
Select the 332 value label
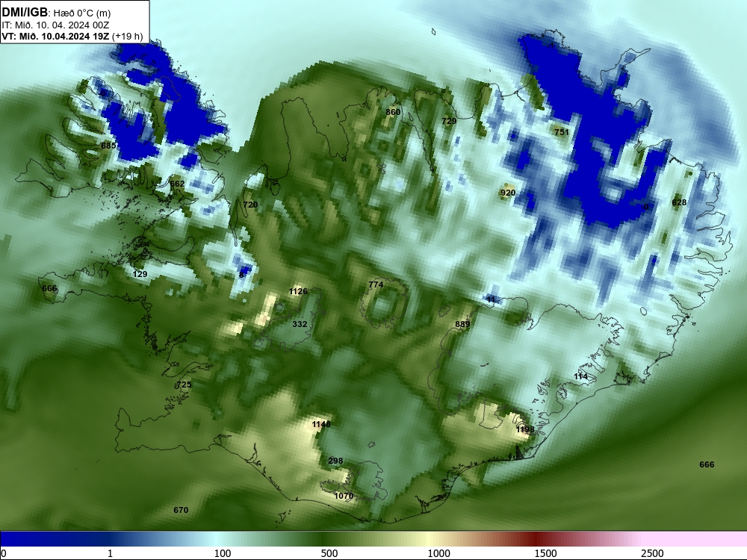300,324
